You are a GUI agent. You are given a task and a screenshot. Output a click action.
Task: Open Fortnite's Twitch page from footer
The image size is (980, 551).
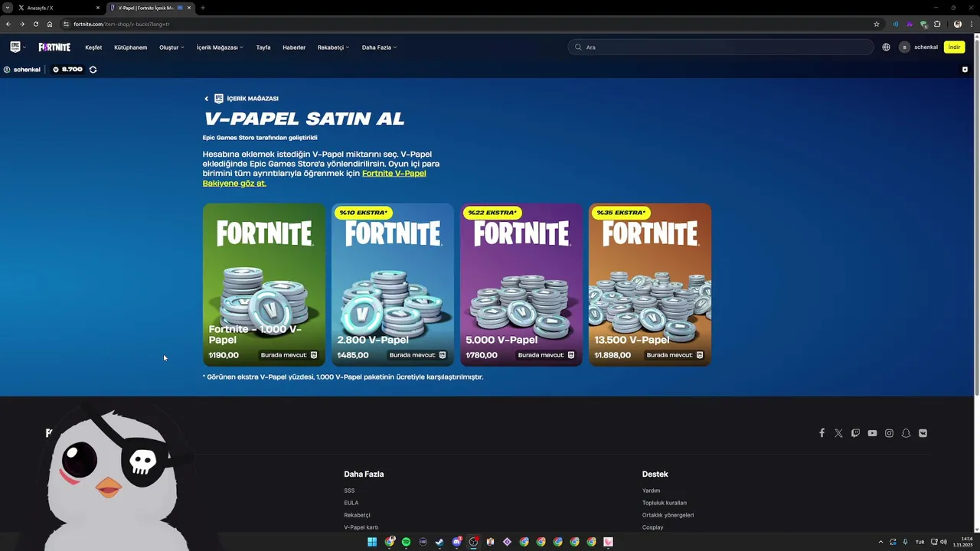(855, 433)
